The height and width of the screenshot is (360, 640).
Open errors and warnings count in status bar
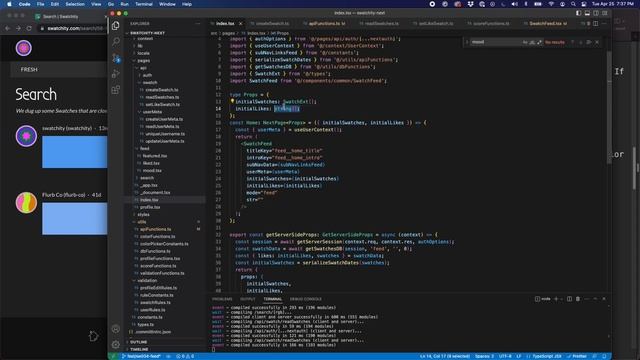click(x=185, y=356)
